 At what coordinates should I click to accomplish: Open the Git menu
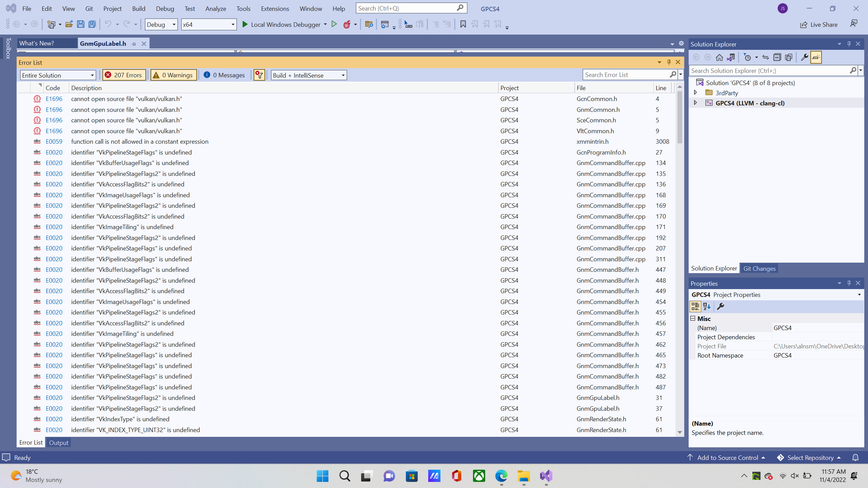pyautogui.click(x=89, y=8)
